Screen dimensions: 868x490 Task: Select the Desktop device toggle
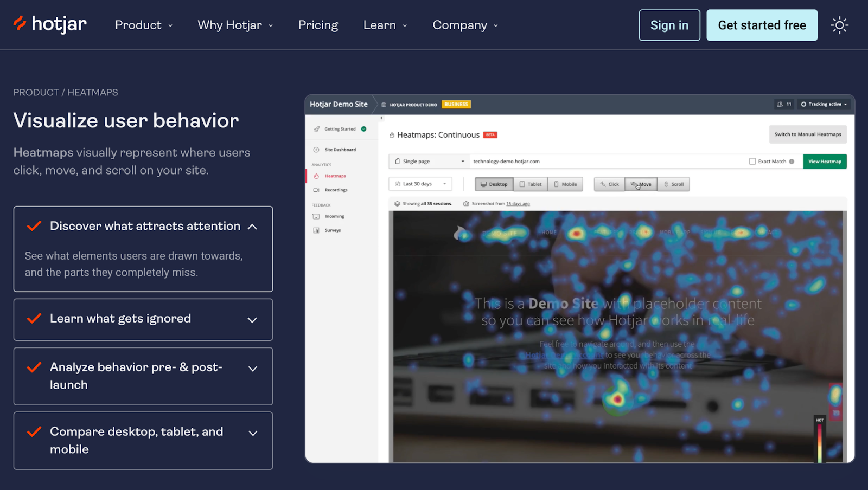coord(494,184)
